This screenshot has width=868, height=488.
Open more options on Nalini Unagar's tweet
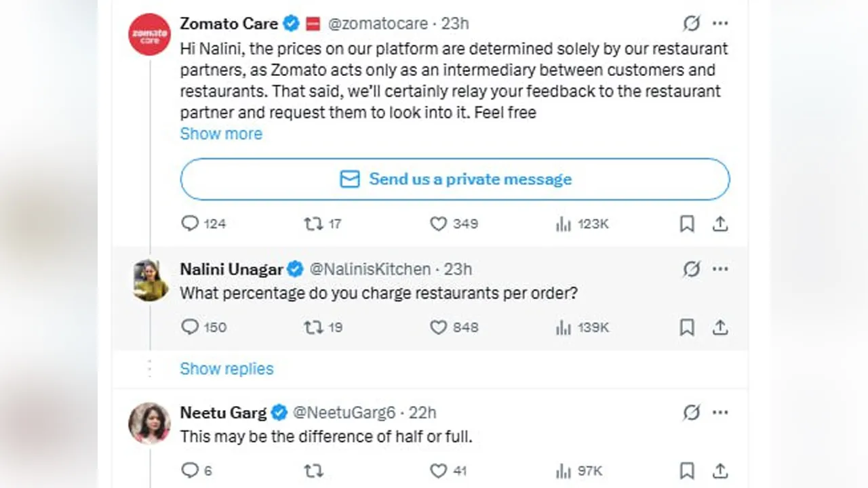coord(720,269)
